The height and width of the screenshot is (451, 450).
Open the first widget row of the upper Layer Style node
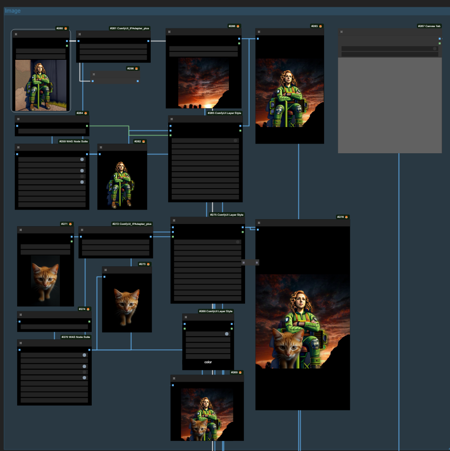pos(205,141)
